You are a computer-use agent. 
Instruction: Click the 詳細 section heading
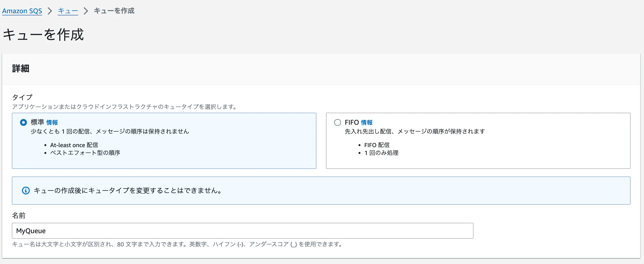[x=21, y=69]
